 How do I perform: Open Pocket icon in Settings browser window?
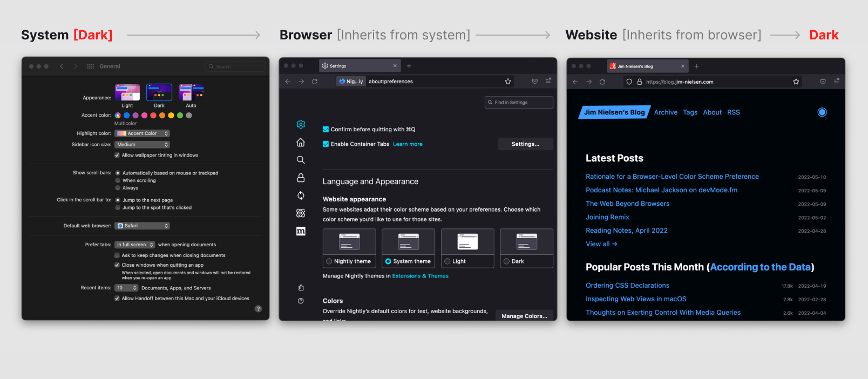click(x=535, y=82)
